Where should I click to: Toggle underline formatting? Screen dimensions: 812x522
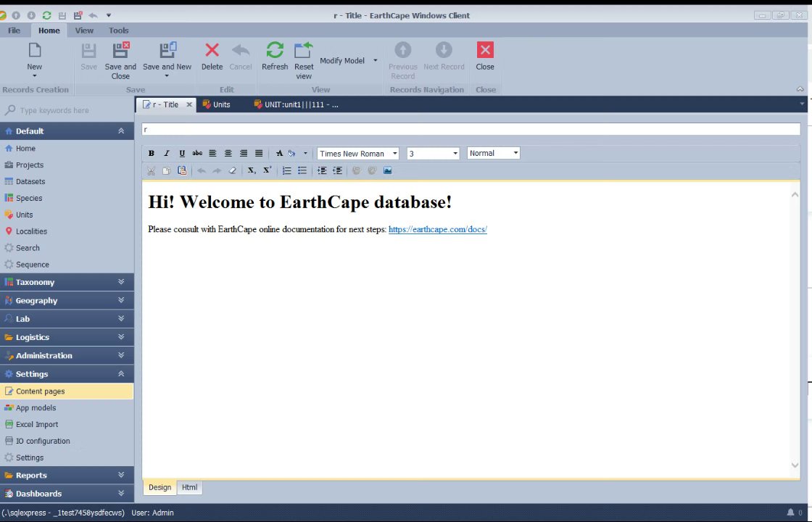[x=182, y=153]
